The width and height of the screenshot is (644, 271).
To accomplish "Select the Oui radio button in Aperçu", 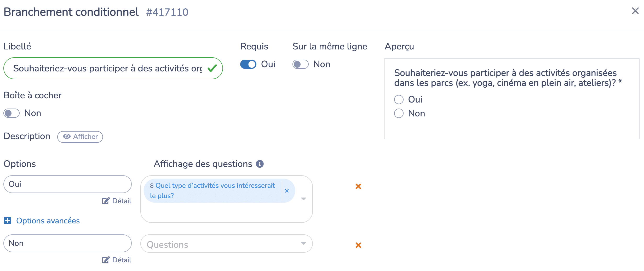I will (x=399, y=99).
